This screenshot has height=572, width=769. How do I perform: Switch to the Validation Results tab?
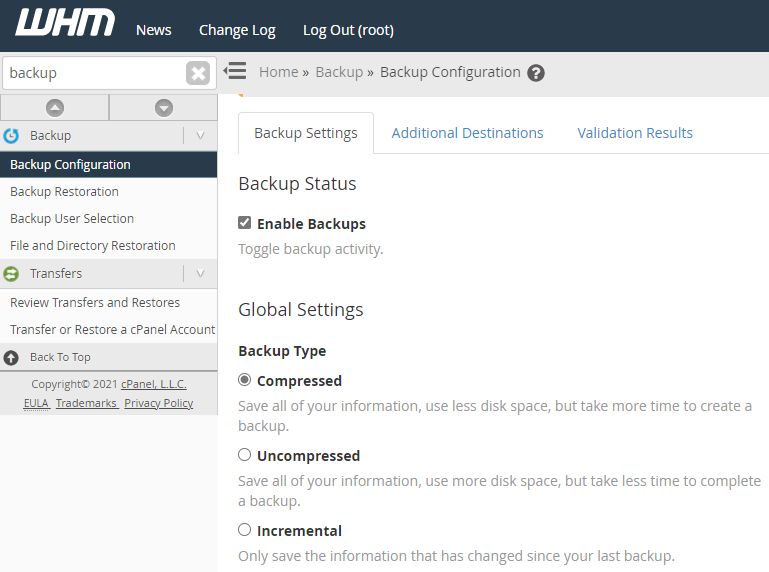(x=635, y=133)
